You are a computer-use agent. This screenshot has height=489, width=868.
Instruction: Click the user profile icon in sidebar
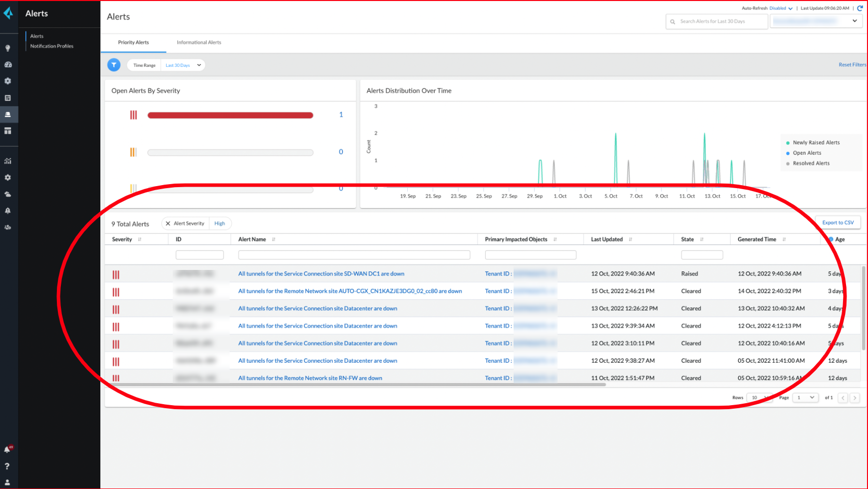point(7,483)
